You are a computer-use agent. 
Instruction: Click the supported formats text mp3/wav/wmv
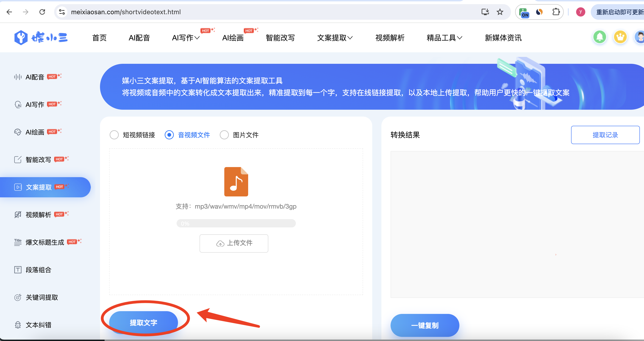[236, 206]
